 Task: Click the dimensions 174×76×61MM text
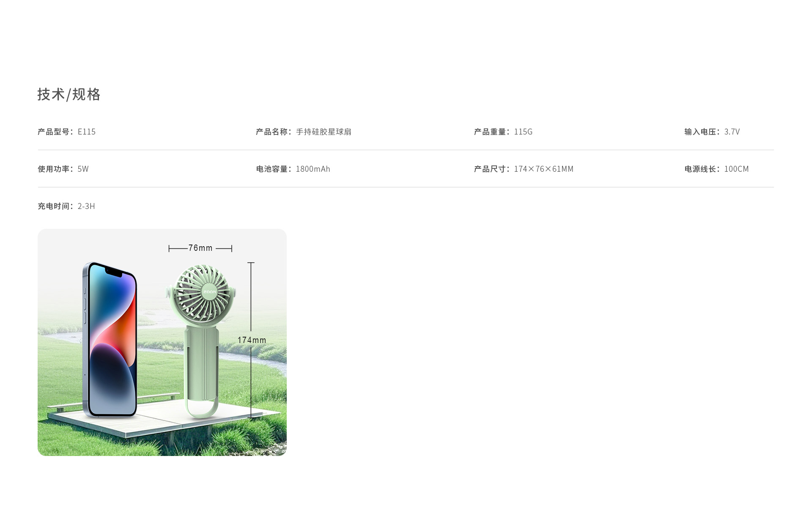(x=543, y=169)
